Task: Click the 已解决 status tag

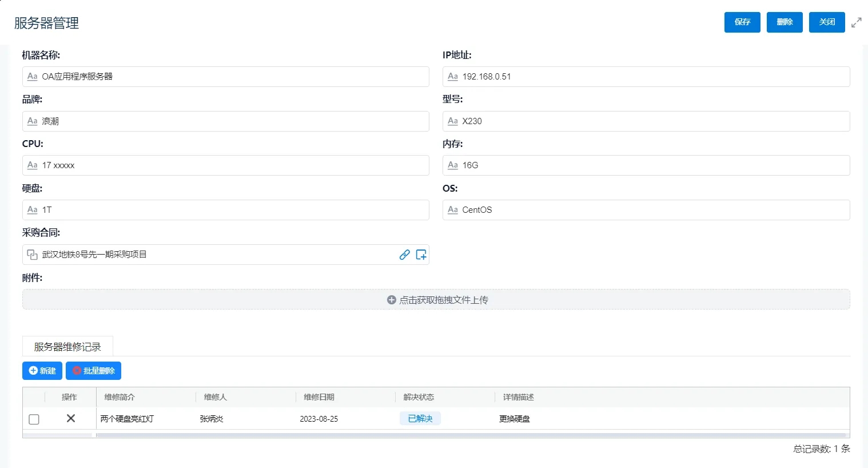Action: [420, 419]
